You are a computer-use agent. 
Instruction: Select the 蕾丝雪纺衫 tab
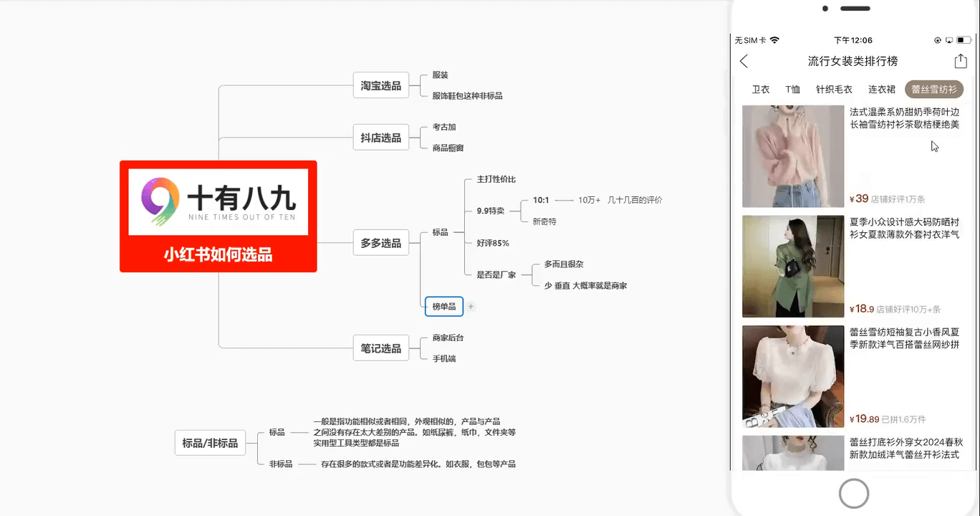[x=934, y=90]
